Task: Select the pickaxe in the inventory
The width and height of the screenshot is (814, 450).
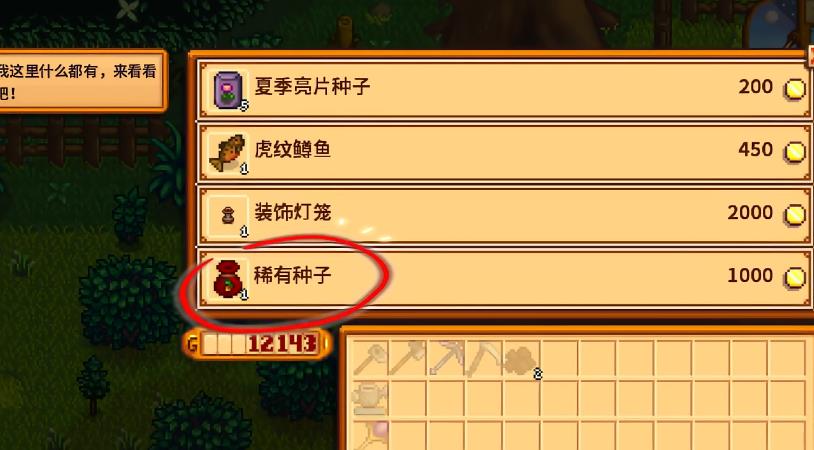Action: [x=446, y=358]
